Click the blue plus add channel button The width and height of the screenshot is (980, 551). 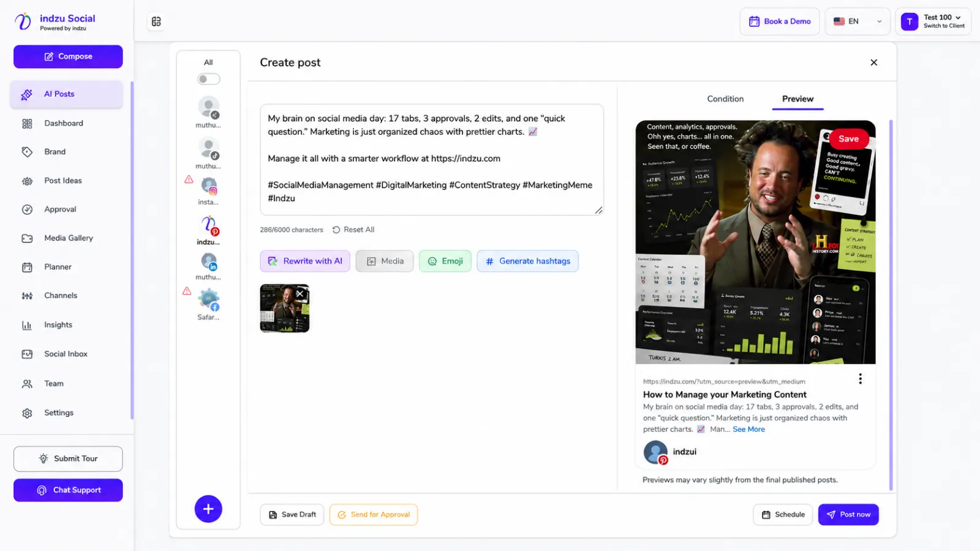coord(208,509)
